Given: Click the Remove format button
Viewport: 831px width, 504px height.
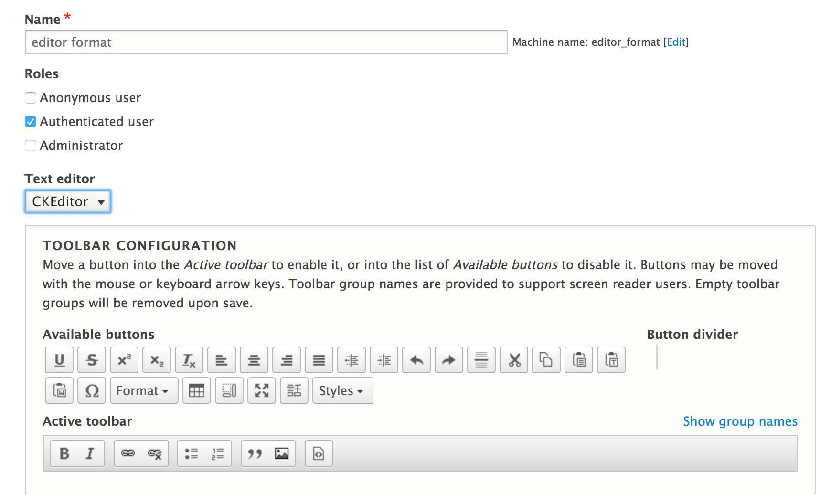Looking at the screenshot, I should click(x=189, y=360).
